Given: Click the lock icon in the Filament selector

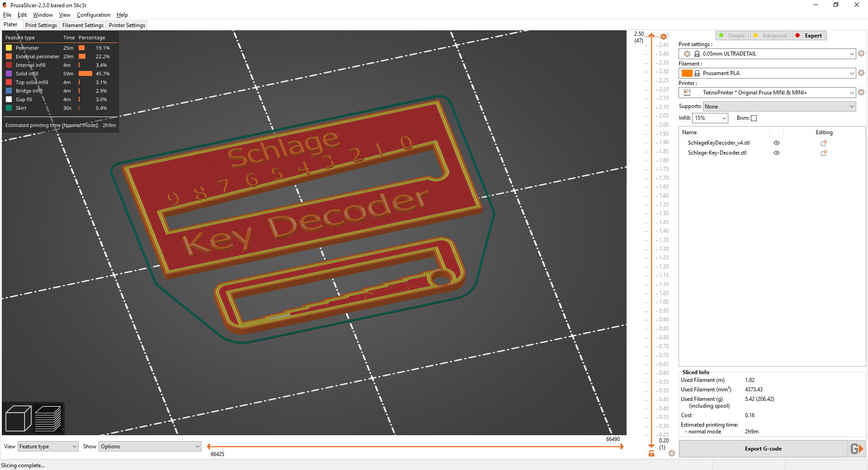Looking at the screenshot, I should [x=697, y=73].
